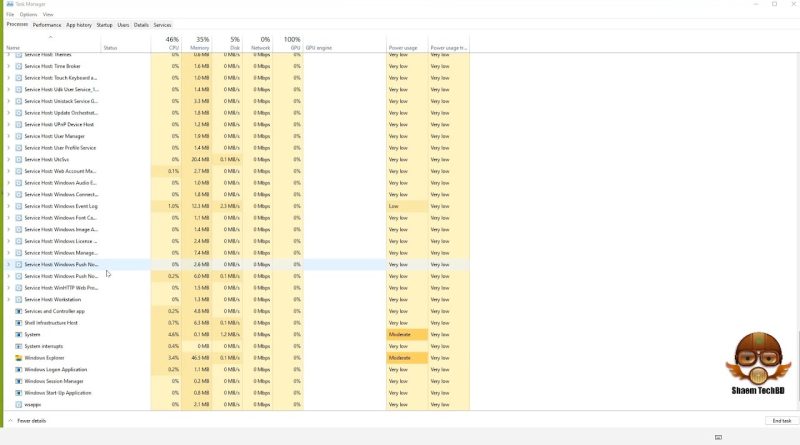Click the Moderate power cell for Windows Explorer

[x=407, y=358]
